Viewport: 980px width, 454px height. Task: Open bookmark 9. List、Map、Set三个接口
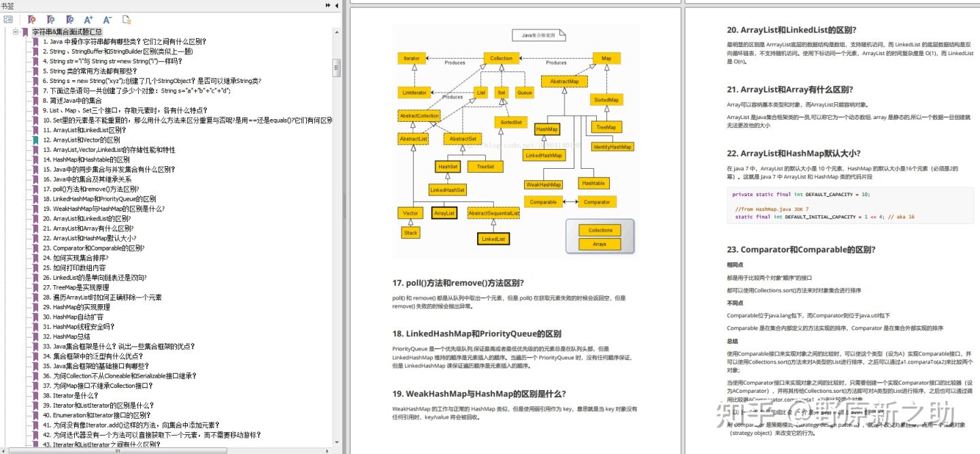[x=125, y=110]
